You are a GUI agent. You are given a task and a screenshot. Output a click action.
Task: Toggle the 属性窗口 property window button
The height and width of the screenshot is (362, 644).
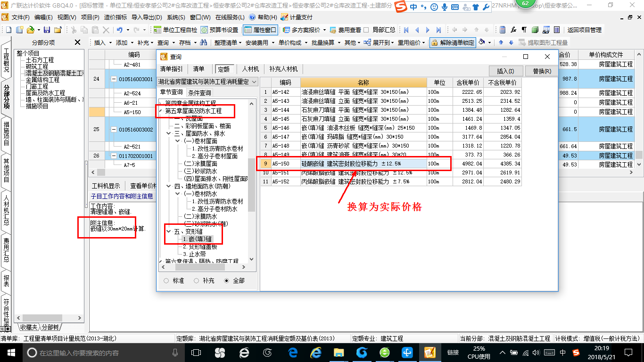(x=260, y=30)
